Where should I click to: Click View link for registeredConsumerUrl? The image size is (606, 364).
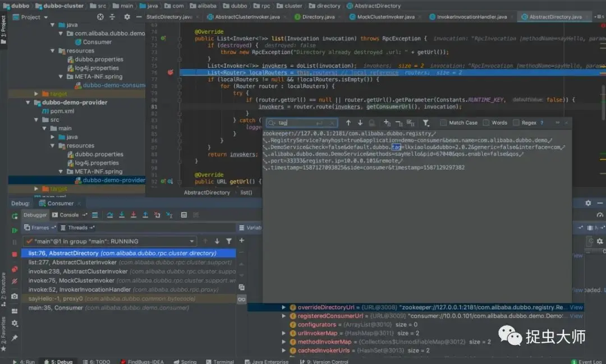point(576,316)
